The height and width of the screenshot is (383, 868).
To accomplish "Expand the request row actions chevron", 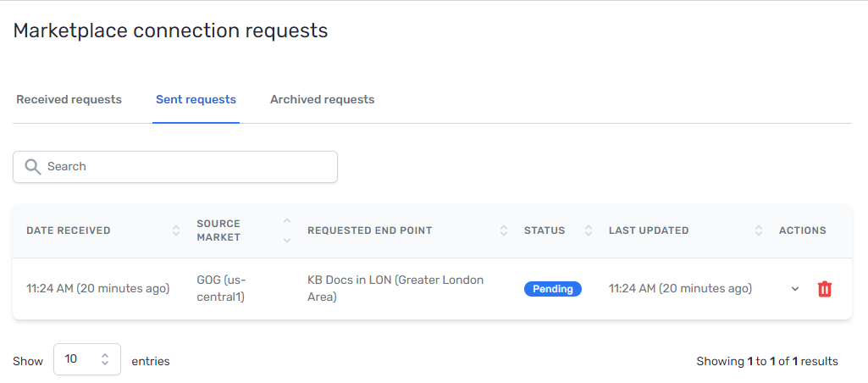I will (x=795, y=289).
